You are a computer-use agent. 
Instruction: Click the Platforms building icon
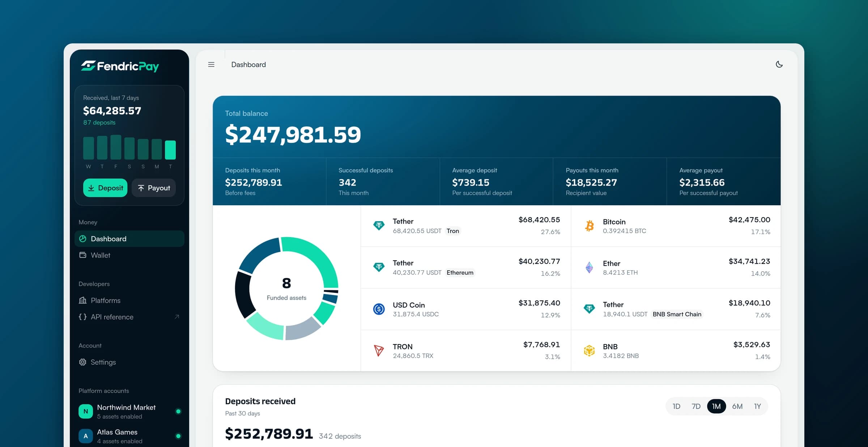(x=83, y=300)
